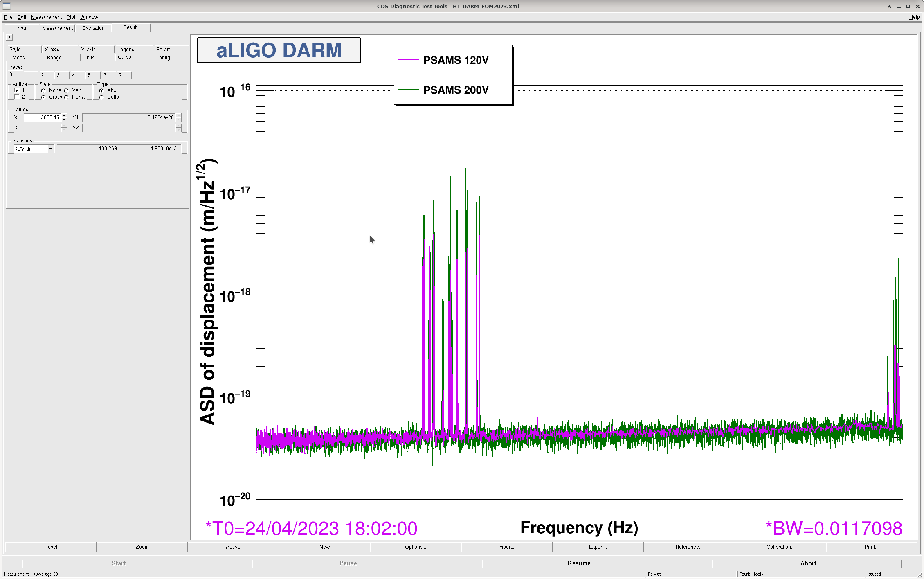This screenshot has width=924, height=579.
Task: Abort the measurement
Action: pos(807,564)
